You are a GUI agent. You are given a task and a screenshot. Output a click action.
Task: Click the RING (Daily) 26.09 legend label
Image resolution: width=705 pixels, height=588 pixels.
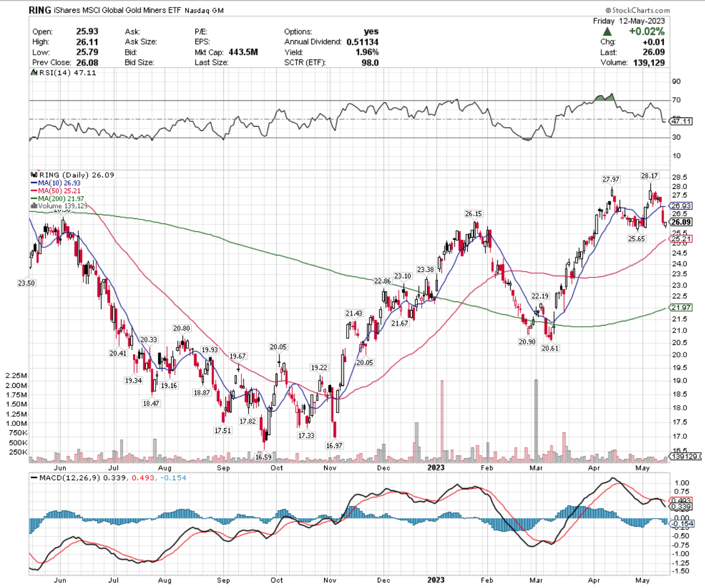[77, 175]
